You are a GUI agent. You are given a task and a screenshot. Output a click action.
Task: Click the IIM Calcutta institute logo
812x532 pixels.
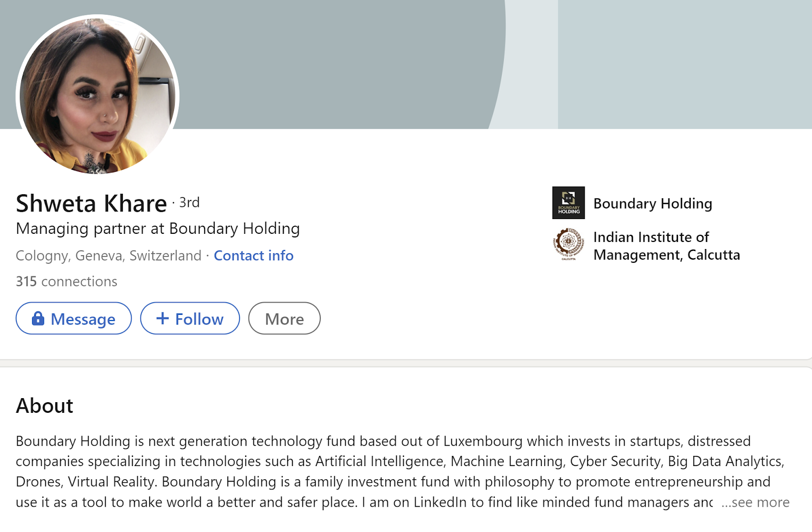click(x=568, y=244)
